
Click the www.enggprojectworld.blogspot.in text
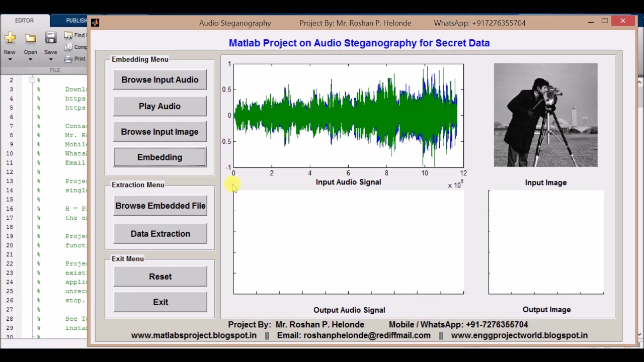click(x=519, y=335)
